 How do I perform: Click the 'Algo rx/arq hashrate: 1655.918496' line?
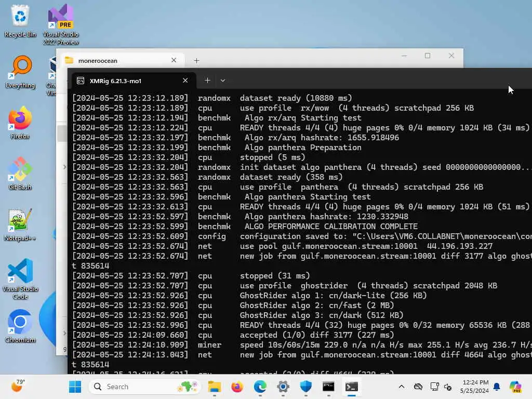tap(322, 137)
